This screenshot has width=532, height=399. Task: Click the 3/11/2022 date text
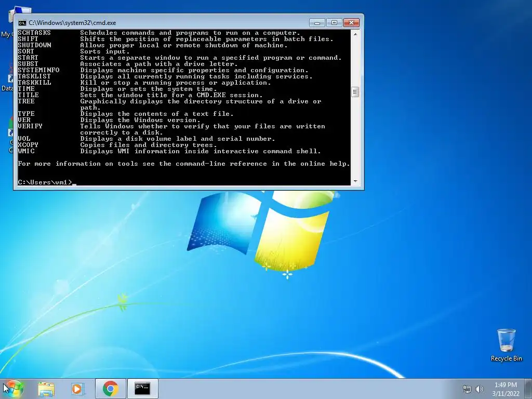(506, 394)
